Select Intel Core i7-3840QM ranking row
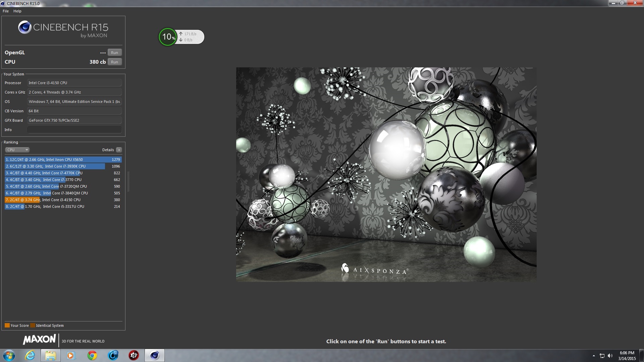Screen dimensions: 644x362 63,193
